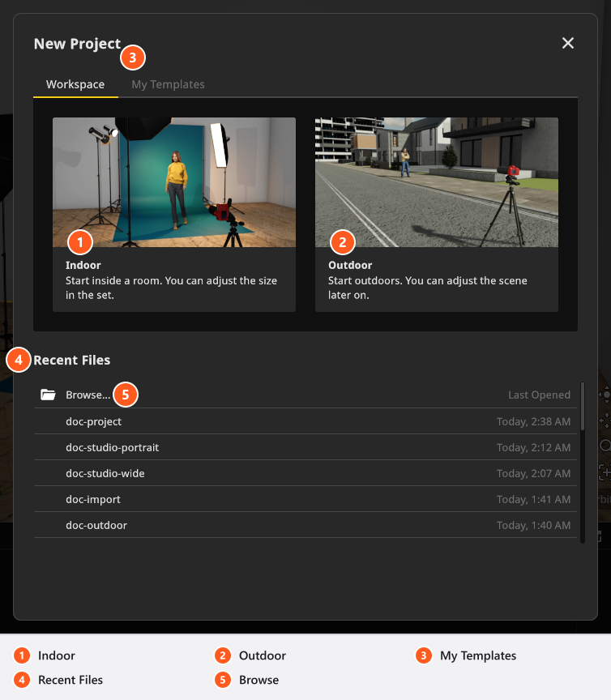611x700 pixels.
Task: Click orange badge number 5 beside Browse
Action: (x=126, y=395)
